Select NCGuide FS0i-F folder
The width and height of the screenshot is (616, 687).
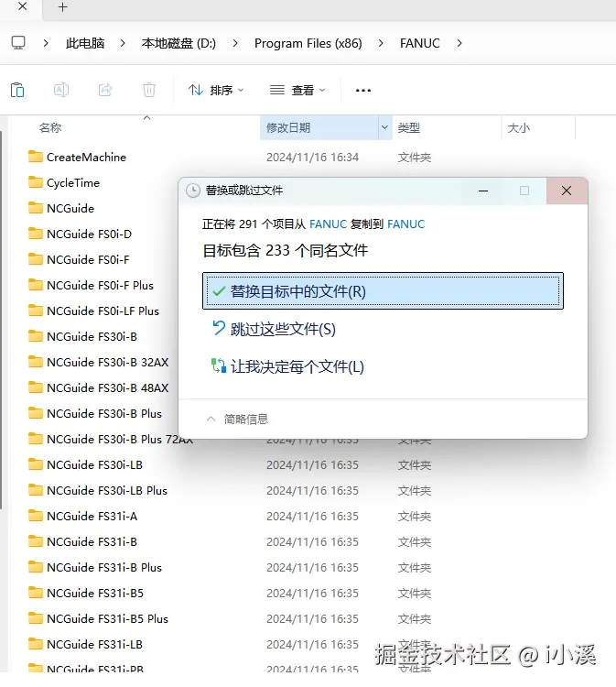coord(79,259)
